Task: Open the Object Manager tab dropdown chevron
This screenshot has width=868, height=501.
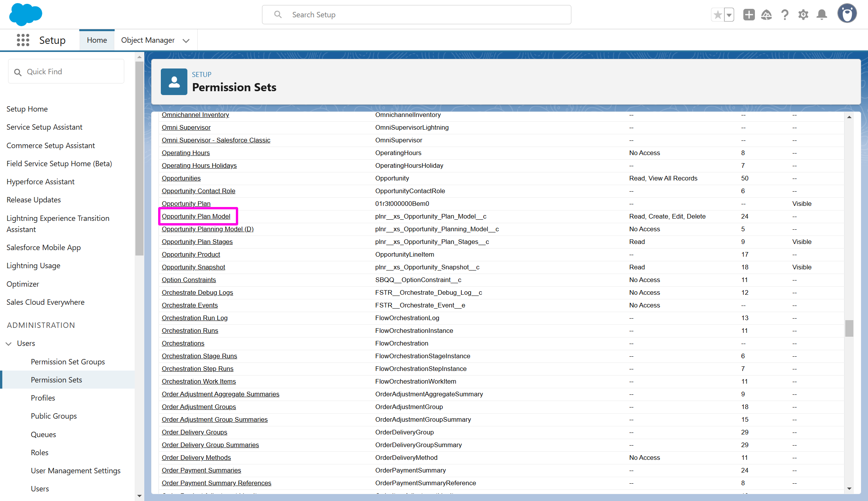Action: click(186, 40)
